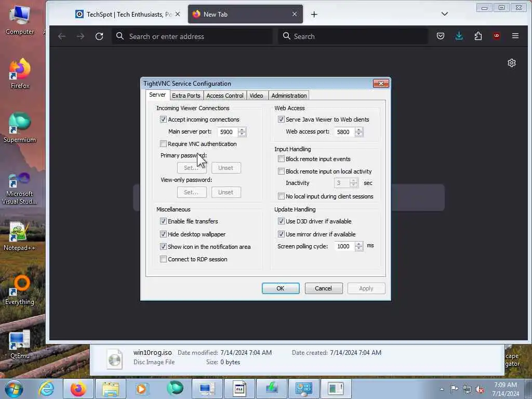Open the Windows Start orb
Image resolution: width=532 pixels, height=399 pixels.
pyautogui.click(x=14, y=389)
